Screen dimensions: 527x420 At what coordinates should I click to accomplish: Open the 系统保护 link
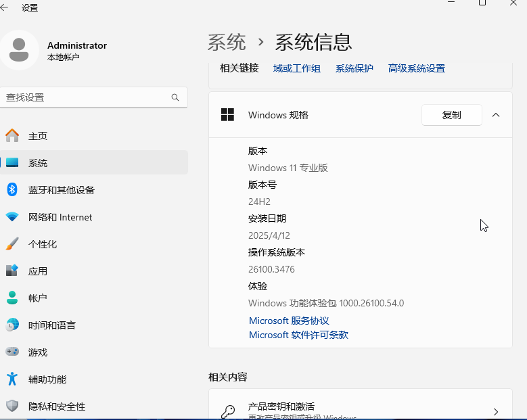click(354, 68)
